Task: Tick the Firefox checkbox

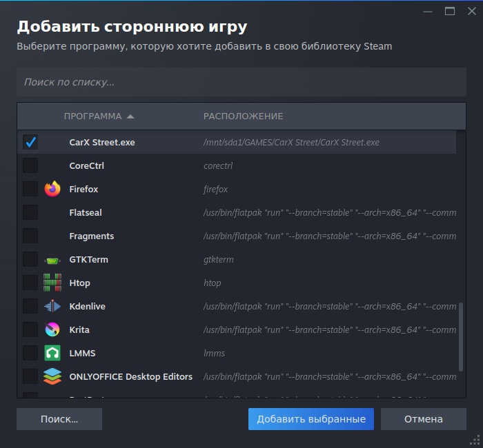Action: click(x=30, y=189)
